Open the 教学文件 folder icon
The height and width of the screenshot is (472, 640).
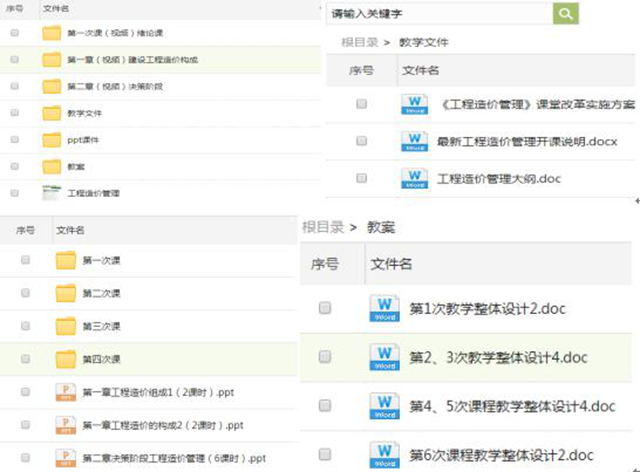click(51, 113)
